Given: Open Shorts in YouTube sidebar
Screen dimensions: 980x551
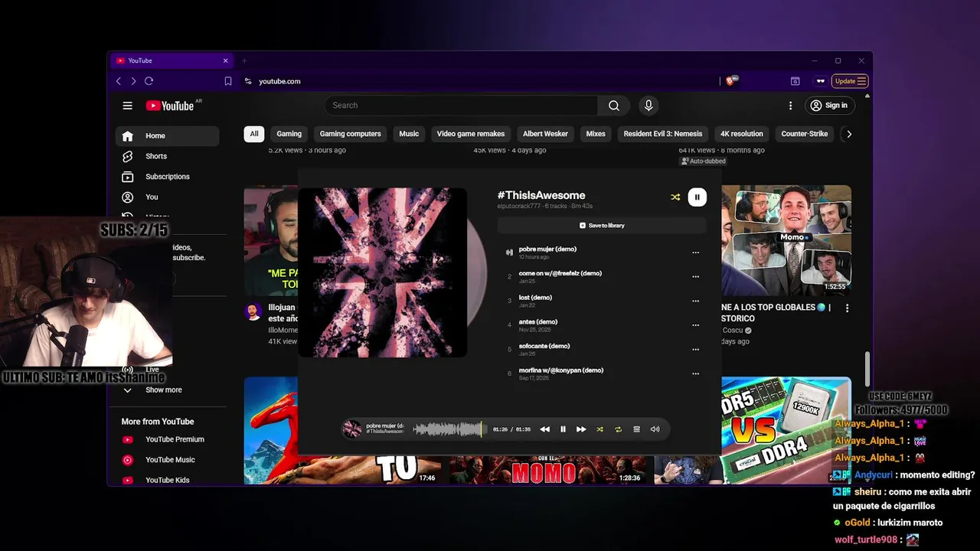Looking at the screenshot, I should [167, 156].
